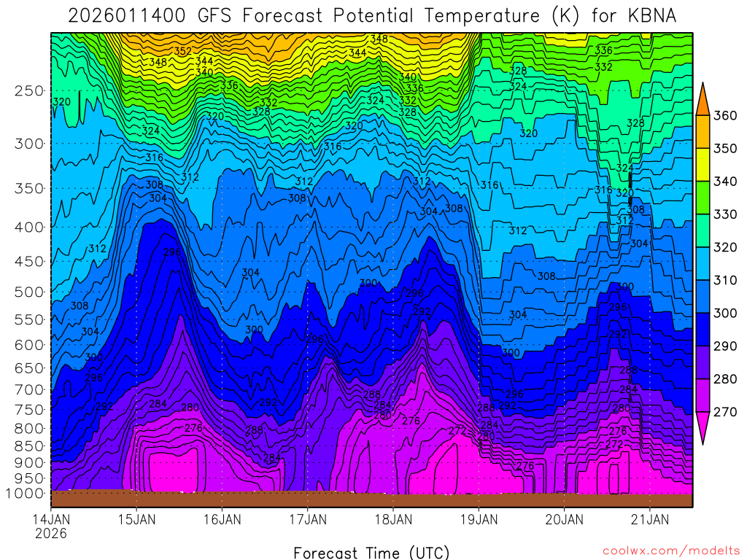The image size is (747, 560).
Task: Click the 850 pressure level axis label
Action: click(29, 446)
